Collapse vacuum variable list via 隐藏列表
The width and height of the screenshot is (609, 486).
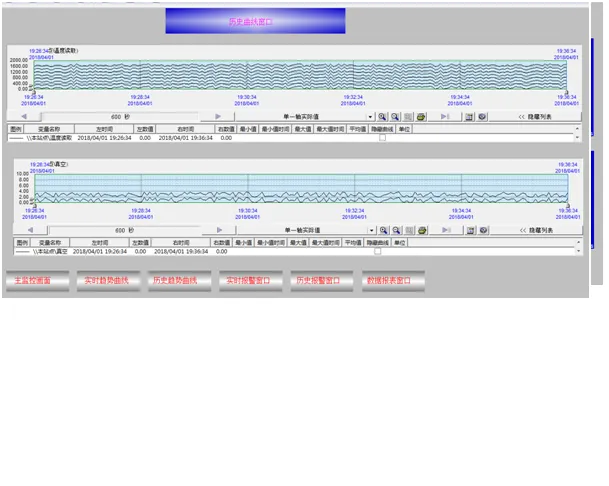coord(536,230)
